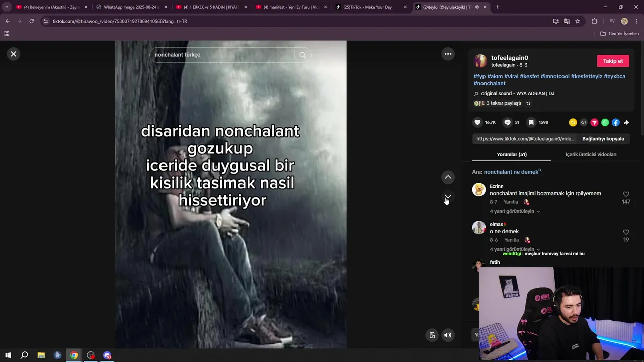Go to the next video arrow
The image size is (644, 362).
(448, 197)
